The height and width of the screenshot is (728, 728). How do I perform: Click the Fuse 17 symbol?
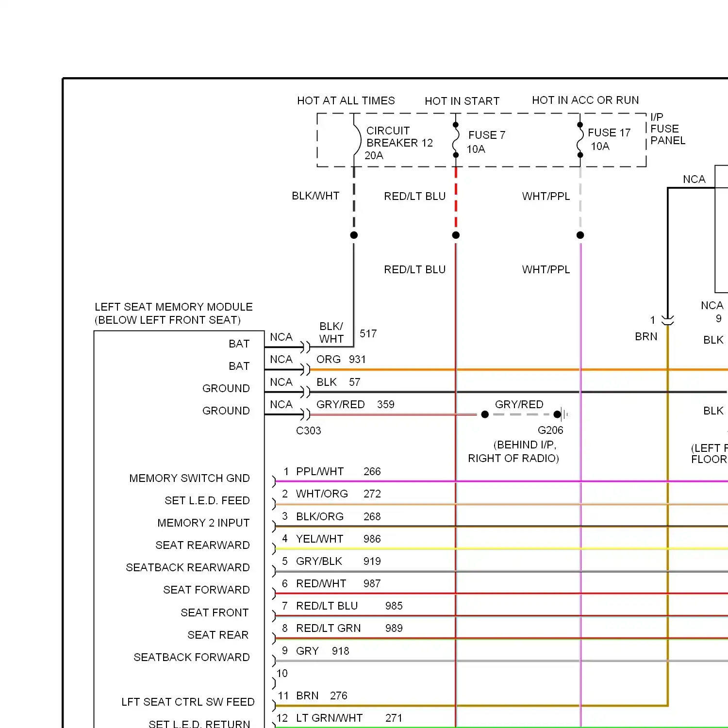point(580,140)
